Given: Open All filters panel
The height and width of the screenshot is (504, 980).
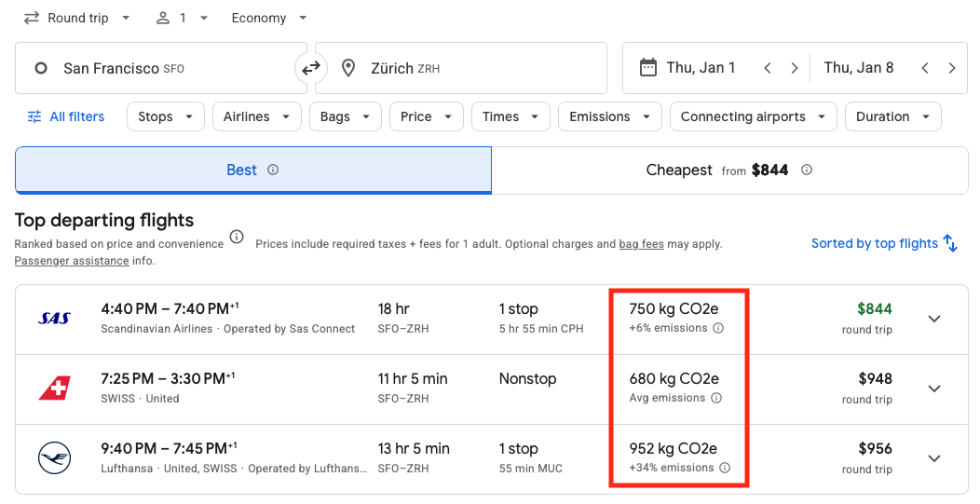Looking at the screenshot, I should tap(65, 117).
